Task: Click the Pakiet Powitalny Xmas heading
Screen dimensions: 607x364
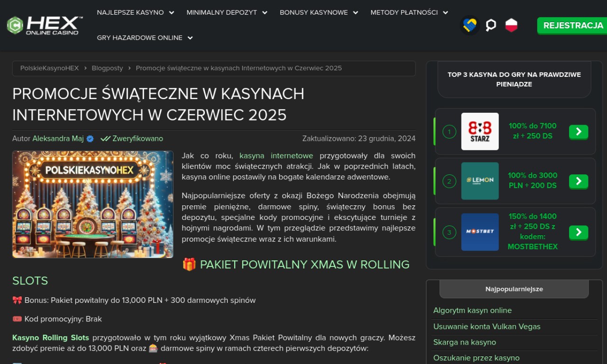Action: [211, 273]
